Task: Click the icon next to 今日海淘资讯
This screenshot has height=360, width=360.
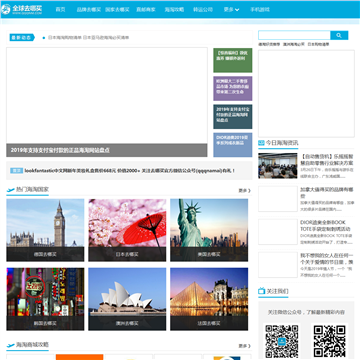Action: pyautogui.click(x=261, y=143)
